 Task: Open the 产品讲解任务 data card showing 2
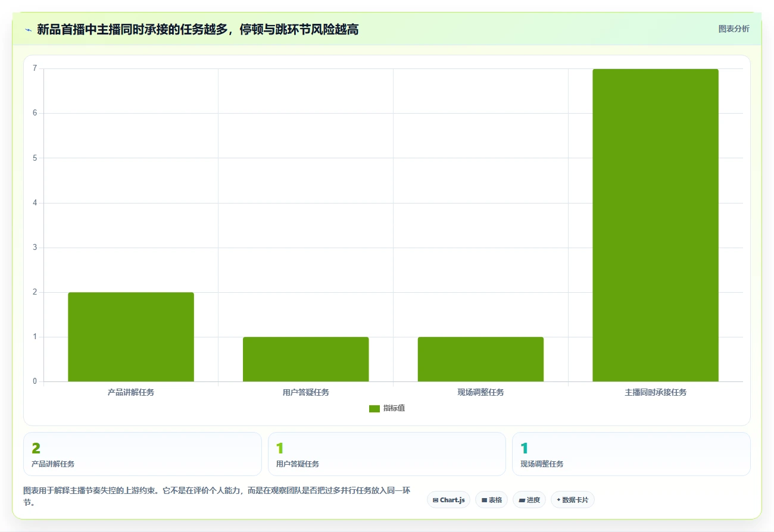click(x=142, y=454)
